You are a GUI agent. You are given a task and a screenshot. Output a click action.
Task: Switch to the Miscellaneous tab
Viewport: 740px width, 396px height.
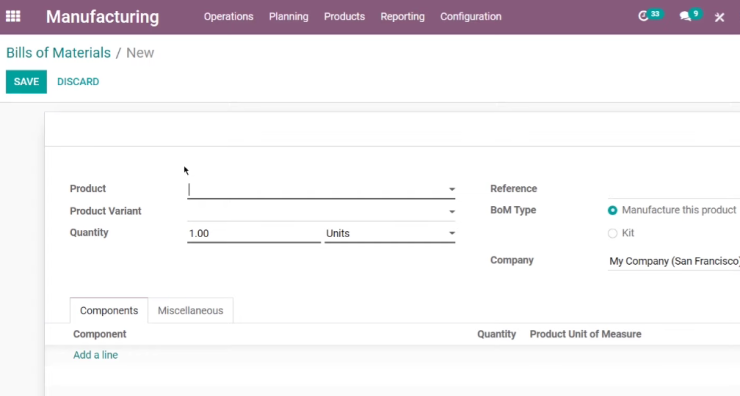pyautogui.click(x=190, y=311)
